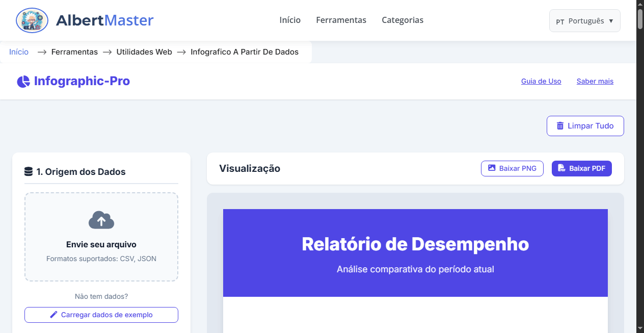Click the PDF file icon in Baixar PDF

(562, 168)
